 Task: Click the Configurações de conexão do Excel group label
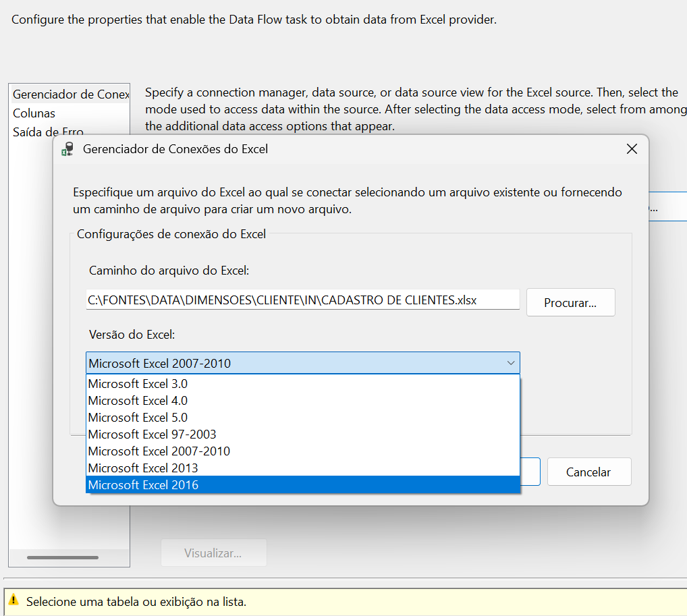171,234
